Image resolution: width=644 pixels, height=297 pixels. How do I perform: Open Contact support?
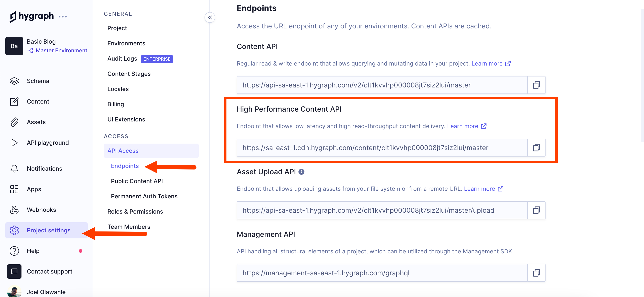[49, 271]
